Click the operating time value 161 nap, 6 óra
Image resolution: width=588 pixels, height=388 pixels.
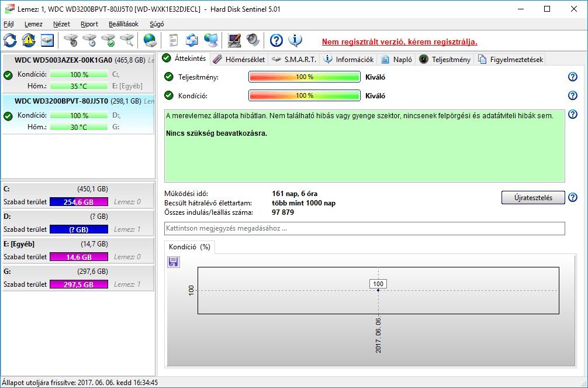pyautogui.click(x=295, y=194)
